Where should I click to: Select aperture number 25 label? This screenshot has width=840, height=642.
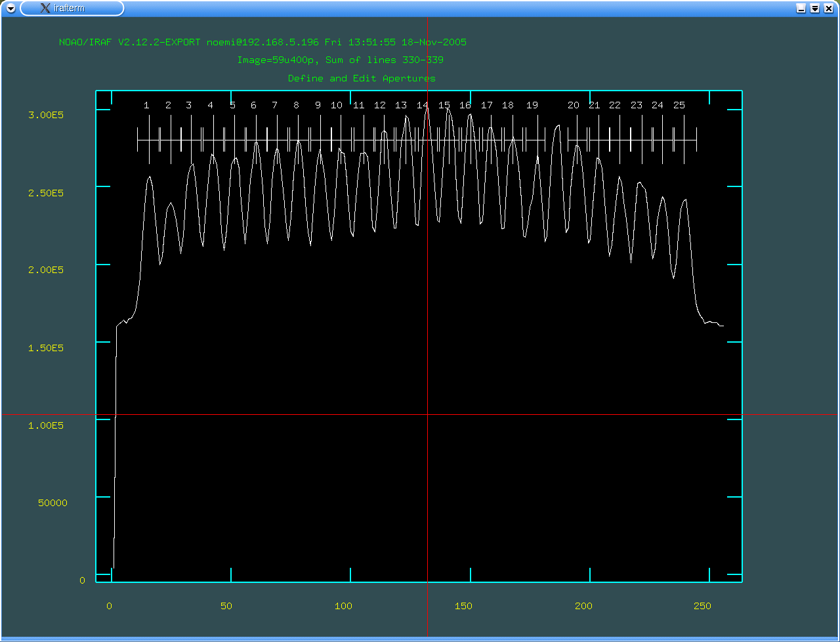(x=679, y=105)
